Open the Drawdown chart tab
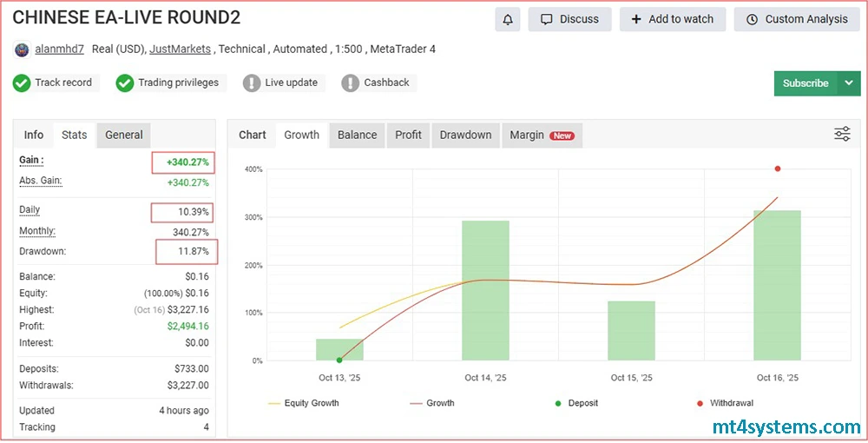 pos(465,135)
